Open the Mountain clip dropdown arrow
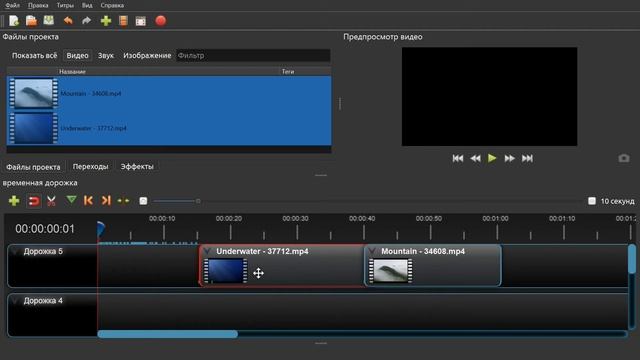Screen dimensions: 640x360 [x=372, y=251]
